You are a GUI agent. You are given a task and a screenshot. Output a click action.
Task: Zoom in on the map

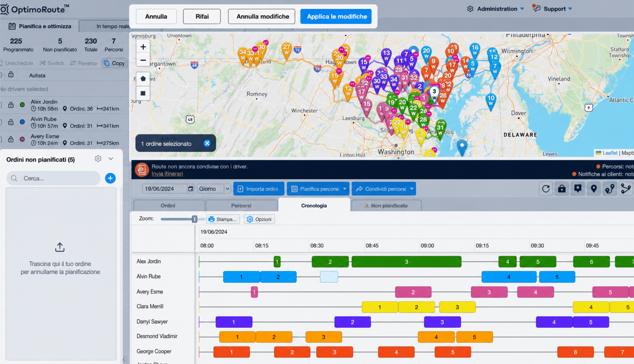pyautogui.click(x=143, y=47)
